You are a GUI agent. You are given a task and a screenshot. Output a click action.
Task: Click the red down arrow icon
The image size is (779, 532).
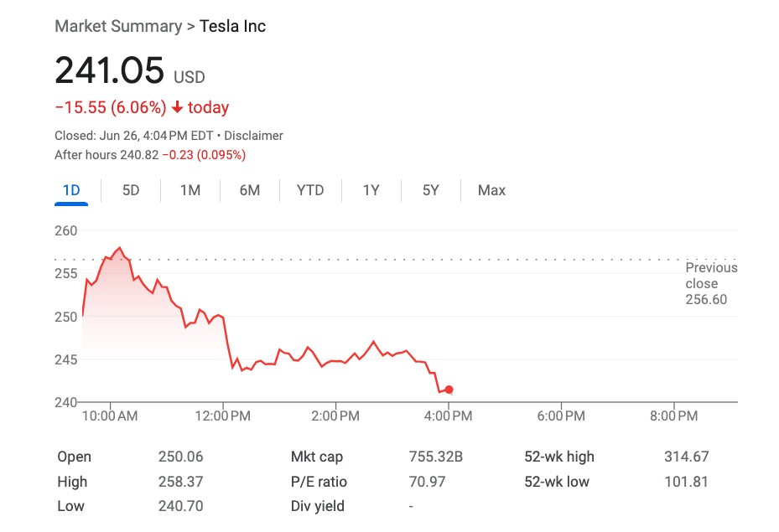(x=177, y=107)
